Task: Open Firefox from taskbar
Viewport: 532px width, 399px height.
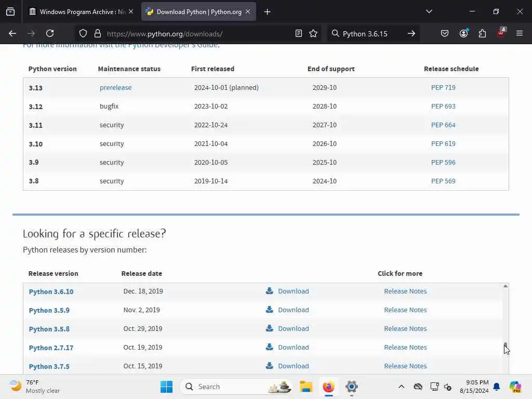Action: coord(328,387)
